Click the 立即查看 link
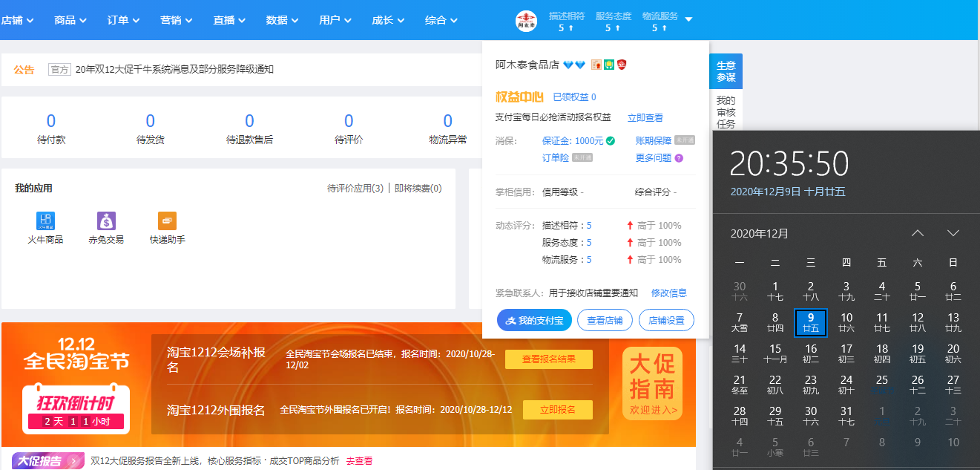The image size is (980, 470). (645, 117)
